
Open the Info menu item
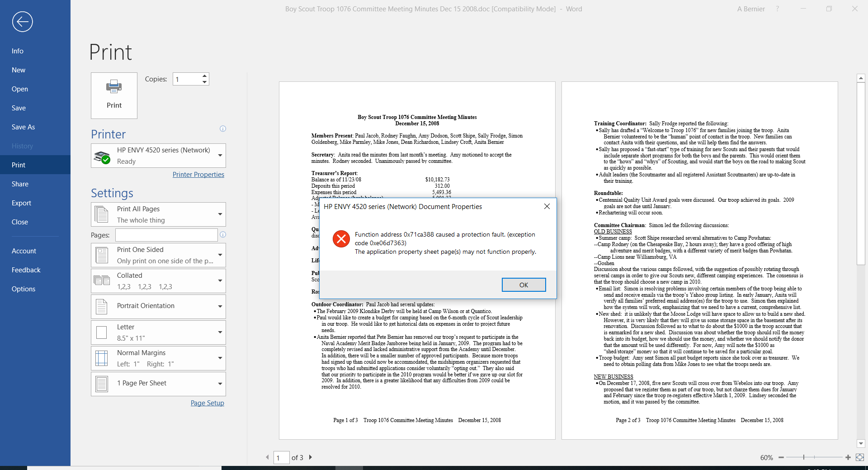point(35,51)
